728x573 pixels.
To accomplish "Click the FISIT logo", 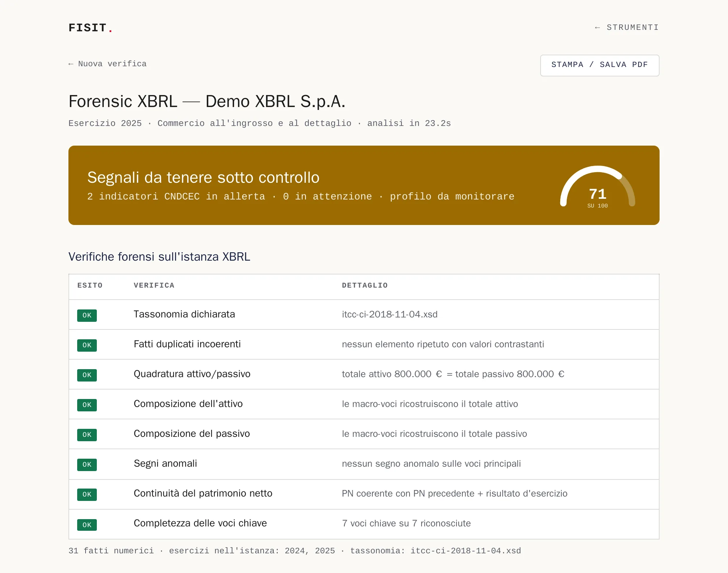I will pos(91,28).
